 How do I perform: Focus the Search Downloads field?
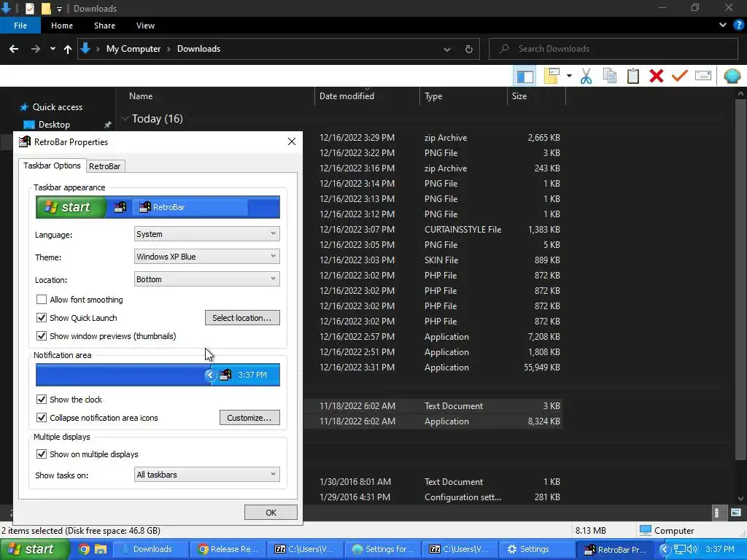614,49
